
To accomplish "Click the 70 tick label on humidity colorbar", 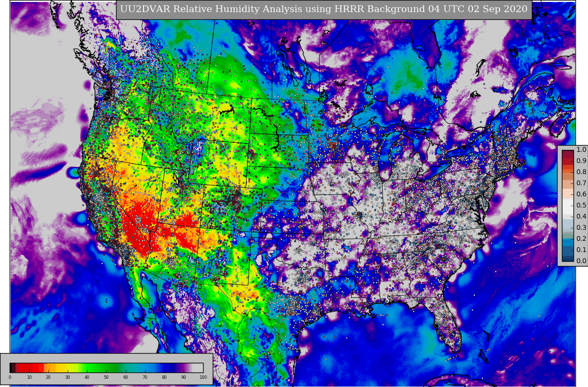I will pyautogui.click(x=145, y=377).
